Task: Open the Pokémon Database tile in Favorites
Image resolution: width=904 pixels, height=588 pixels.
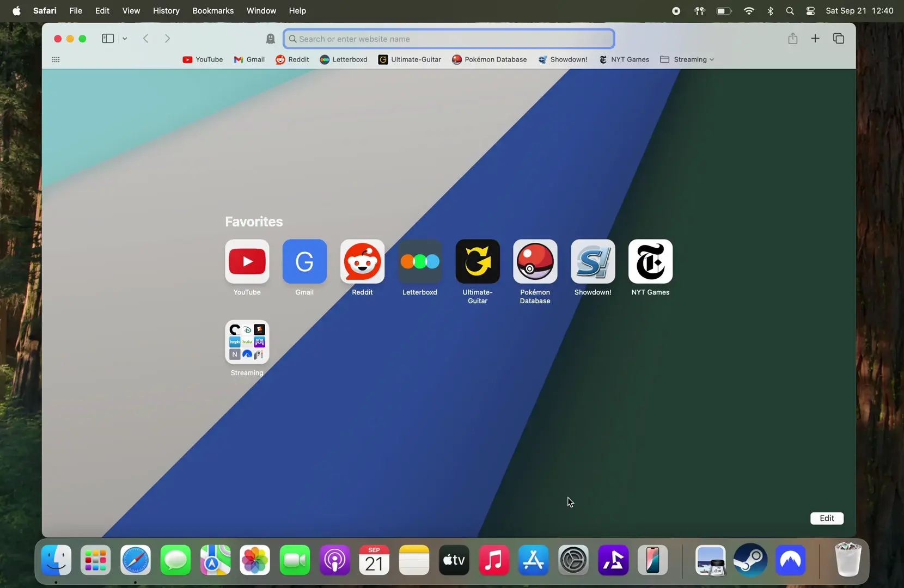Action: (535, 262)
